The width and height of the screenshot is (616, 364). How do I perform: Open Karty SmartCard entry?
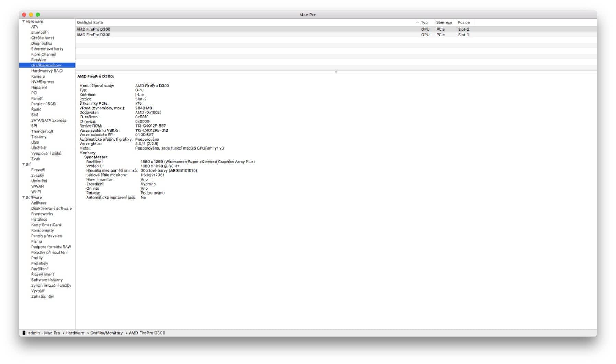46,225
